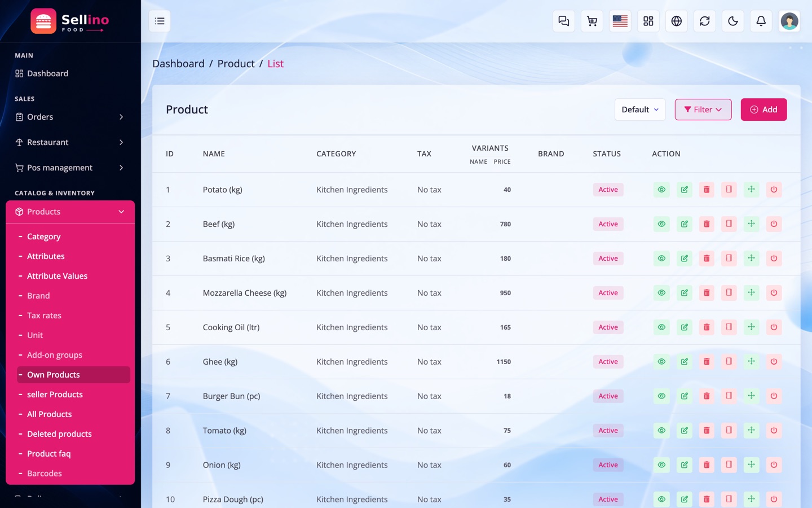Open the POS cart icon in header
This screenshot has height=508, width=812.
[x=592, y=21]
